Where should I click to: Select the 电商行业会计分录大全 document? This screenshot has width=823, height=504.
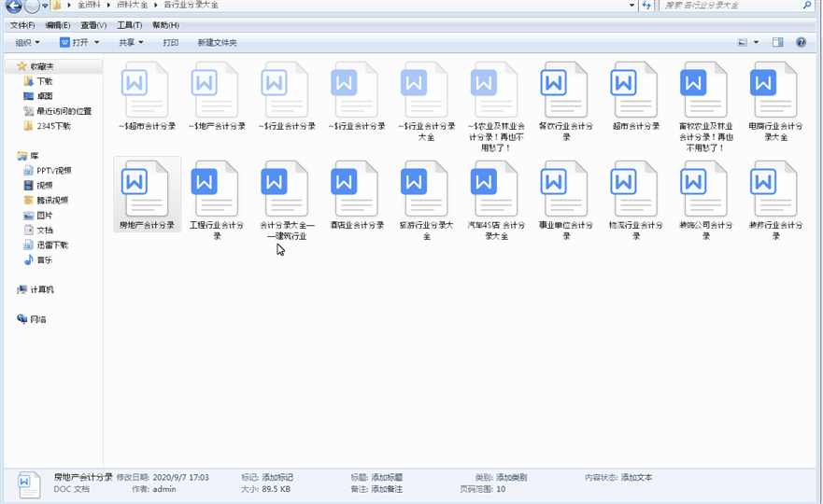[x=775, y=103]
